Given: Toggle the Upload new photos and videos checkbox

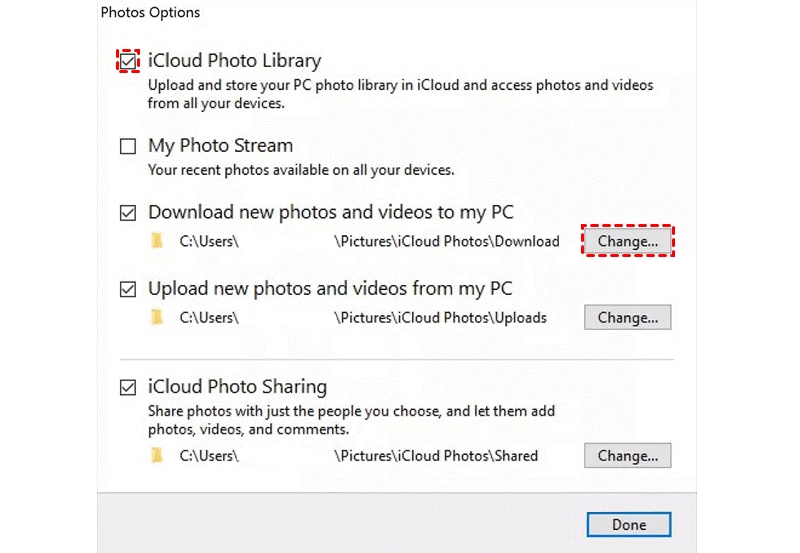Looking at the screenshot, I should pyautogui.click(x=128, y=289).
